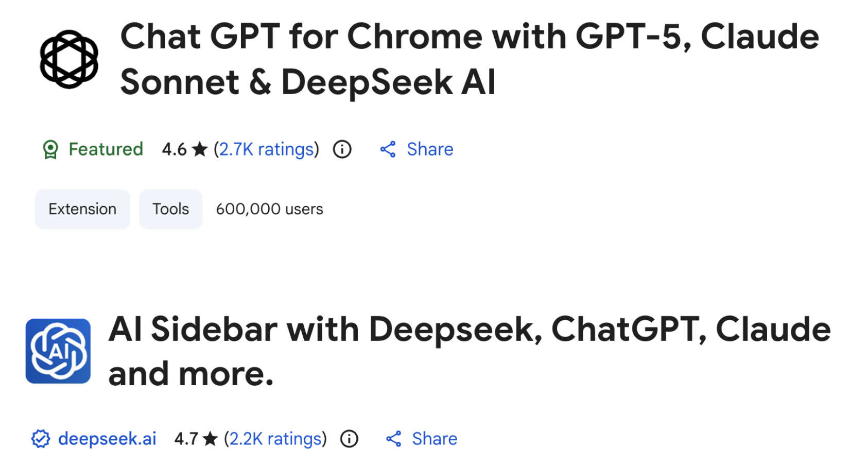Click the share icon in the 4.6 rating row
The height and width of the screenshot is (466, 868).
click(x=388, y=149)
